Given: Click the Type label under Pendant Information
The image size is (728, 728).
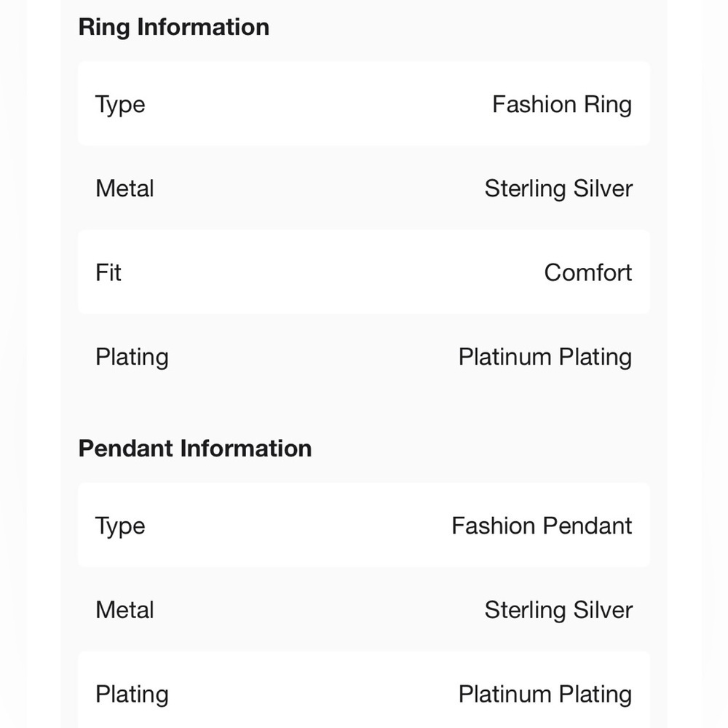Looking at the screenshot, I should [120, 526].
